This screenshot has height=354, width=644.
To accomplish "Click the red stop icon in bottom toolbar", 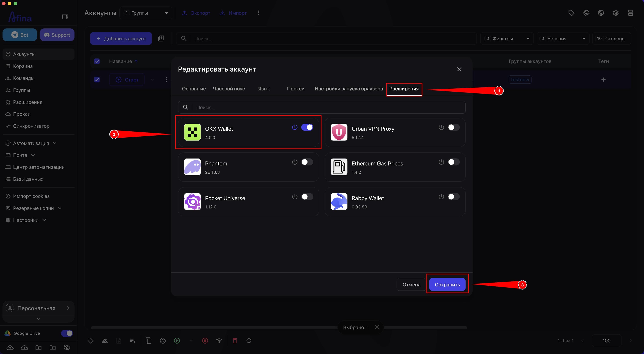I will tap(205, 340).
